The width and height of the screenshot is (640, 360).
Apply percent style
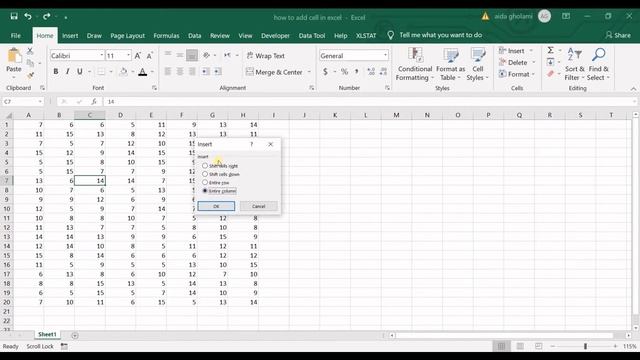[x=344, y=72]
